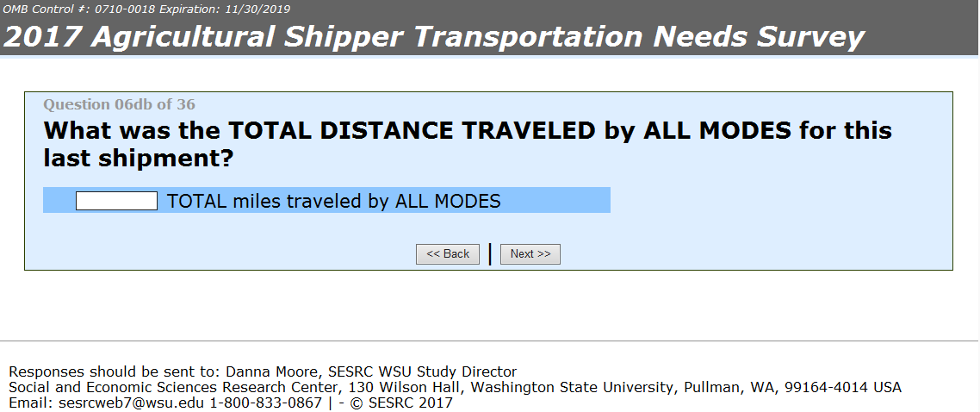
Task: Click the TOTAL DISTANCE TRAVELED question heading
Action: point(468,145)
